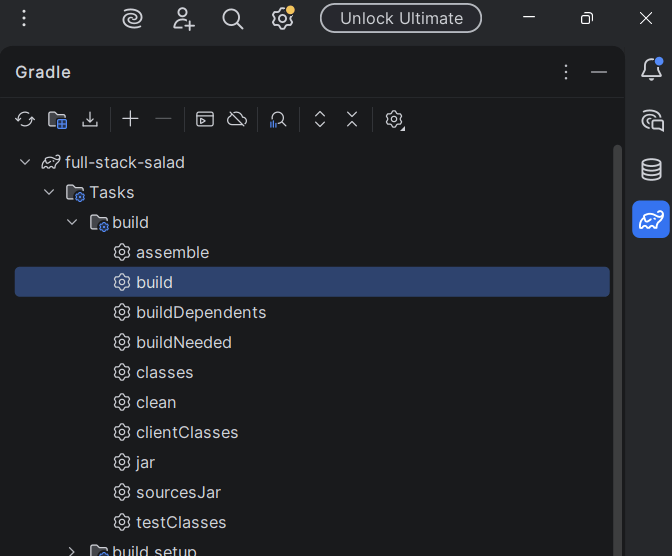This screenshot has height=556, width=672.
Task: Collapse all nodes in Gradle tree
Action: tap(352, 119)
